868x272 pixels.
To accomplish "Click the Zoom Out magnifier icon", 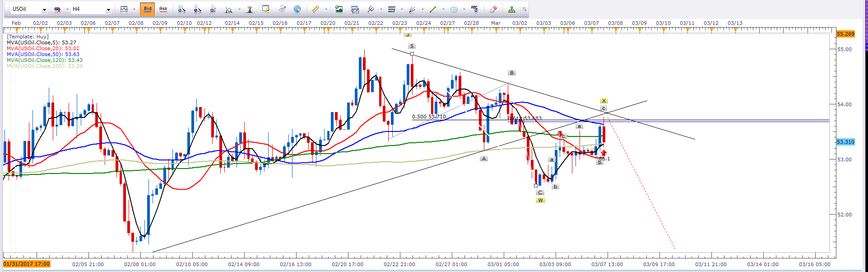I will click(x=197, y=9).
